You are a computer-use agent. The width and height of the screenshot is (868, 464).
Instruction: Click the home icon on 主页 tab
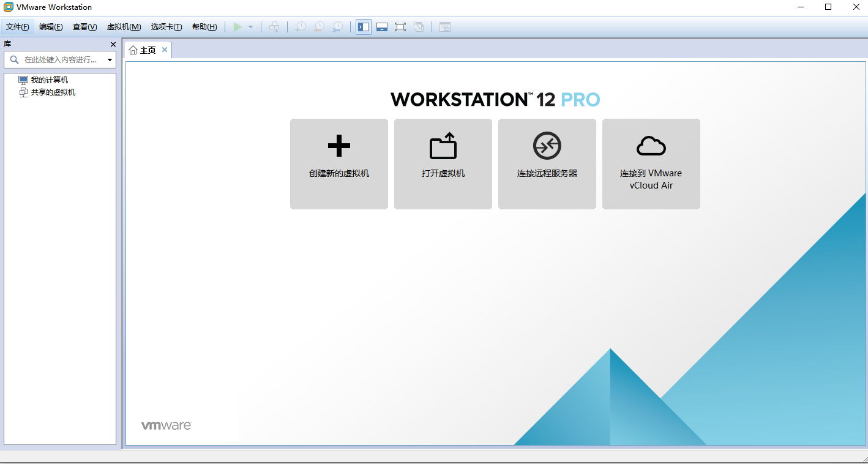(133, 50)
